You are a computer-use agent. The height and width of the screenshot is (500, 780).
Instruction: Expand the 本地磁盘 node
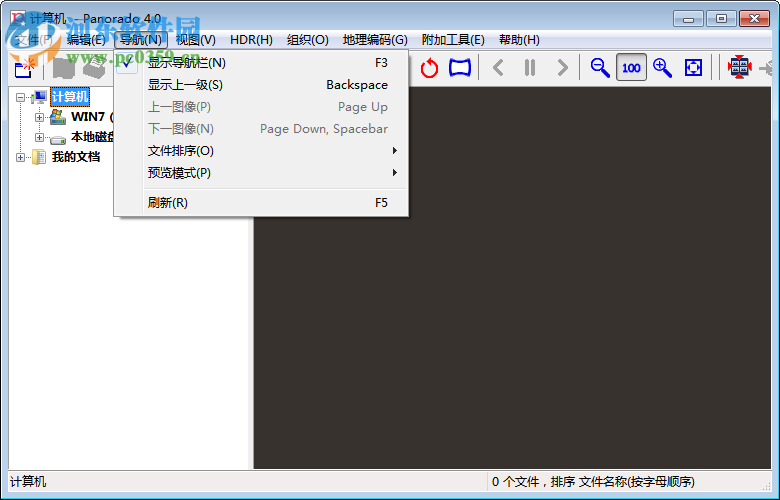tap(39, 137)
